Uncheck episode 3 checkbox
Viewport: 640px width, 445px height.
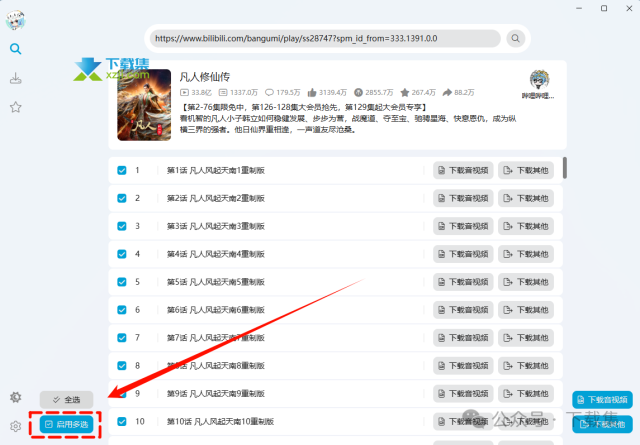[122, 226]
